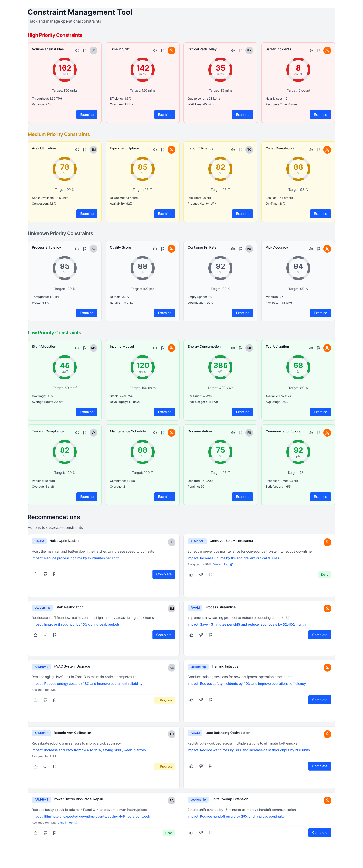Flag the Inventory Level constraint
The height and width of the screenshot is (868, 363).
click(163, 348)
